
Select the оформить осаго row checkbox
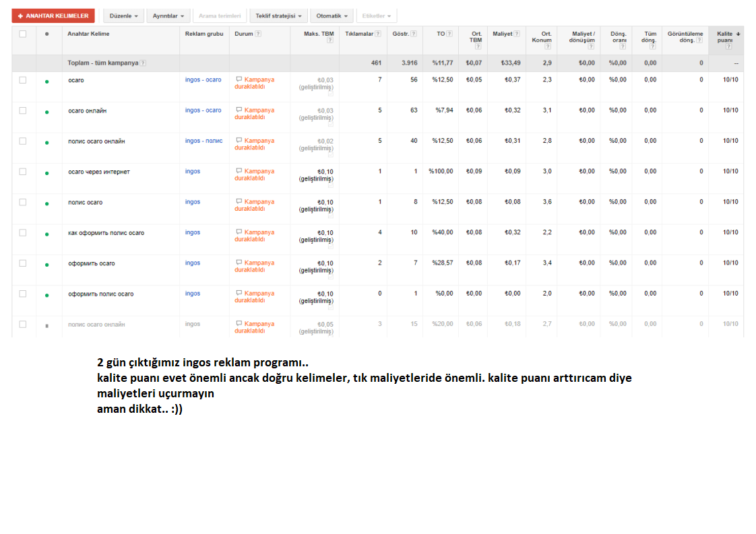(x=23, y=263)
